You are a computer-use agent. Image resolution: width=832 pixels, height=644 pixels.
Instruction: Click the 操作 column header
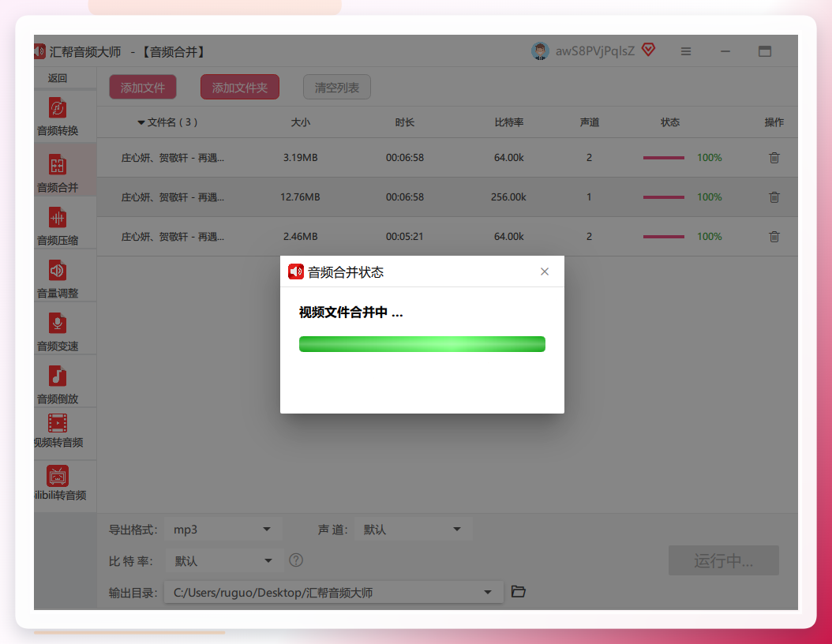point(774,122)
